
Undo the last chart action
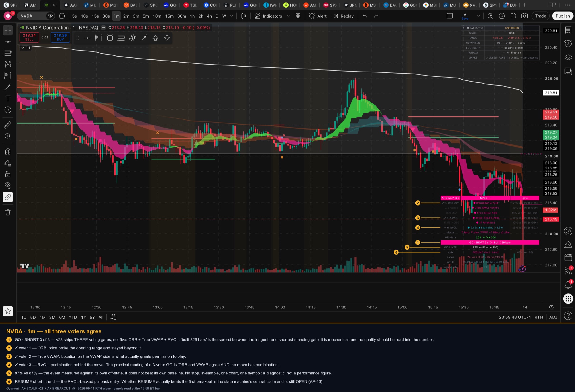click(365, 16)
